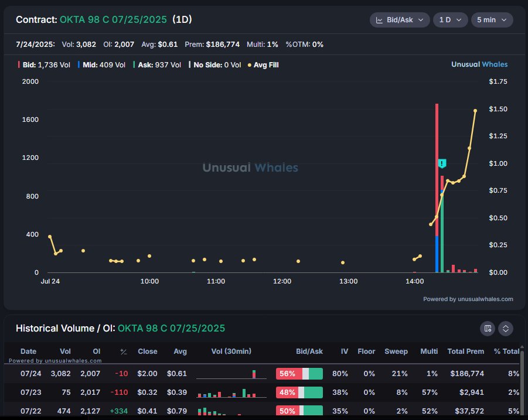Sort table by Sweep column
This screenshot has width=528, height=420.
[396, 351]
